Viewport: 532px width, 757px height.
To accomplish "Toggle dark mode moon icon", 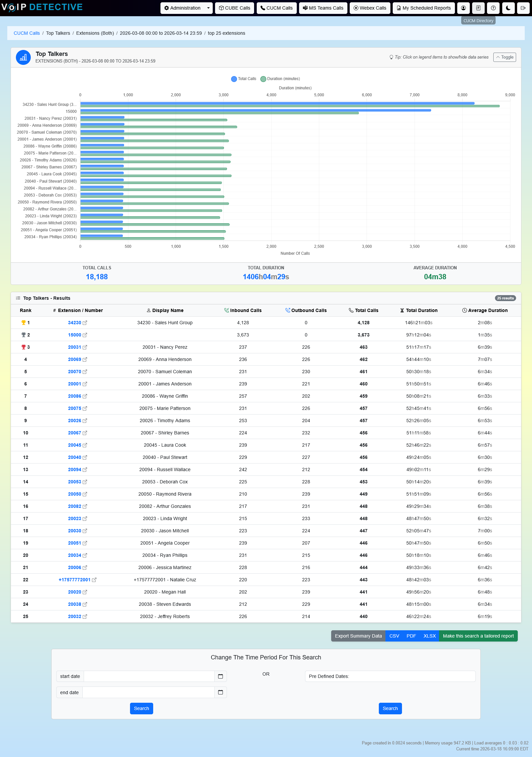I will (x=508, y=8).
